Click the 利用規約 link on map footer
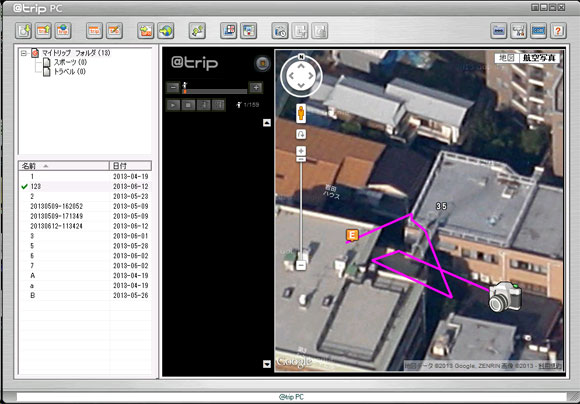This screenshot has height=404, width=580. [x=550, y=366]
